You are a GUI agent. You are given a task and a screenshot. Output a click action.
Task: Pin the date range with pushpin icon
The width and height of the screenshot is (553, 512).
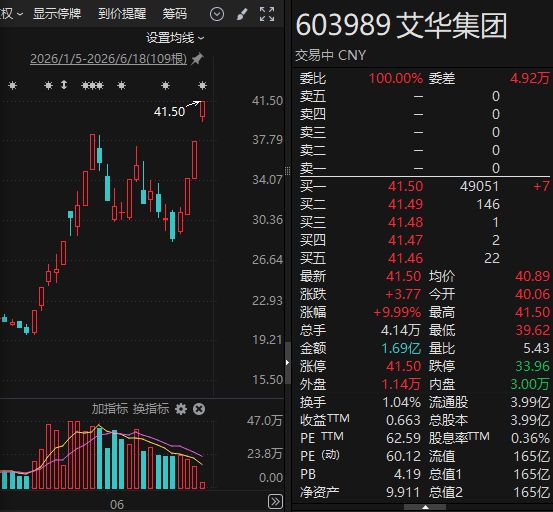pyautogui.click(x=197, y=59)
